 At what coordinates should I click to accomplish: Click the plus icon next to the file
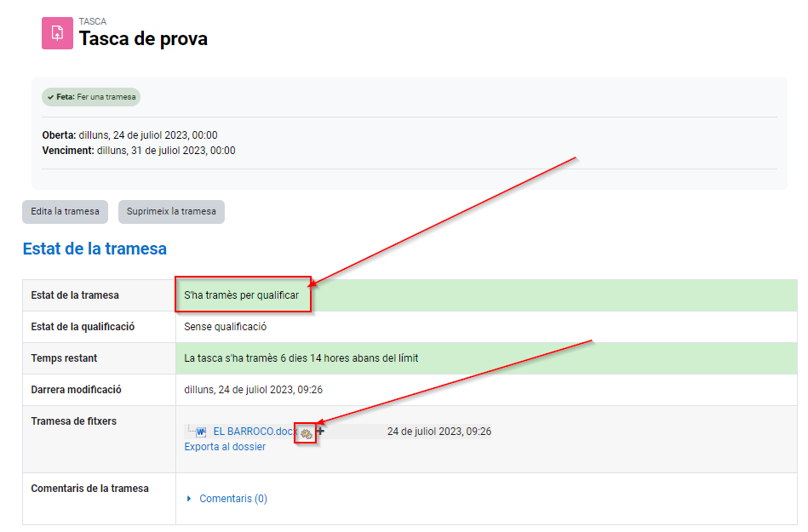coord(320,432)
